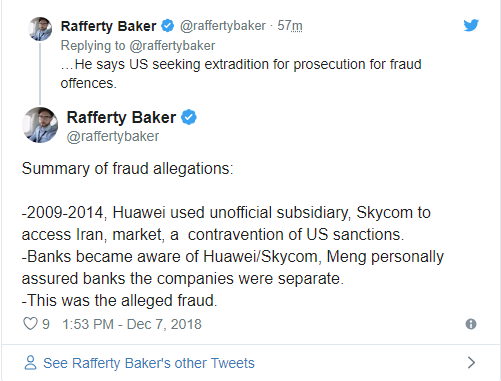Open the tweet info icon

coord(471,324)
